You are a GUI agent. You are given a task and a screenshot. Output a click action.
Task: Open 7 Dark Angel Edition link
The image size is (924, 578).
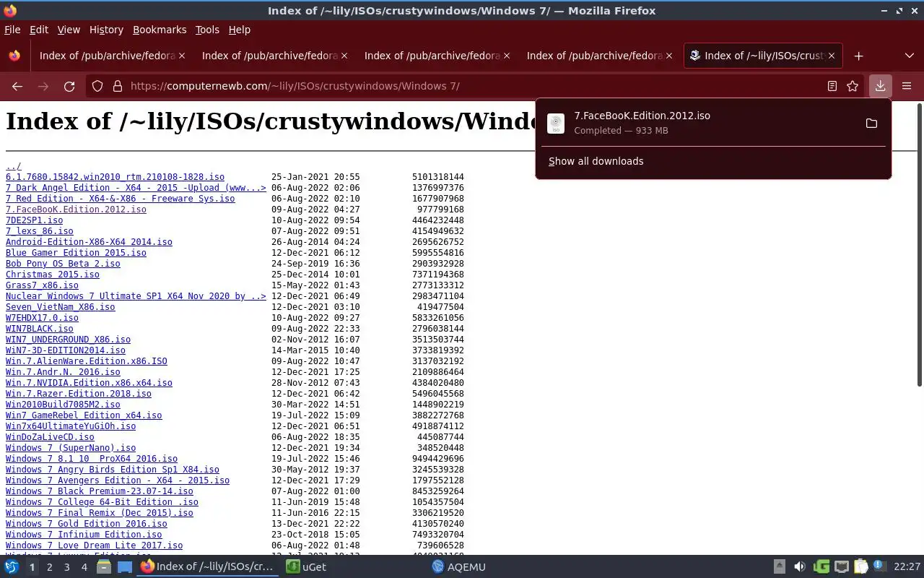click(x=136, y=188)
